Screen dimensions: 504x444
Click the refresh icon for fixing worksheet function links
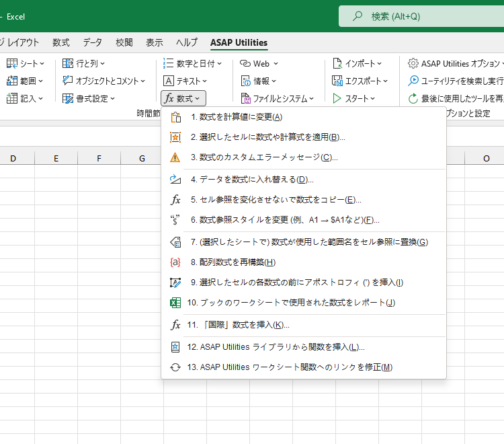176,367
